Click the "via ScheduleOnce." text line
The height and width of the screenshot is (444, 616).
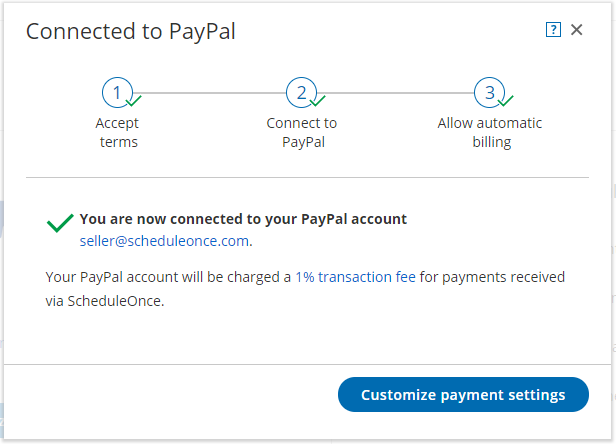pos(105,299)
